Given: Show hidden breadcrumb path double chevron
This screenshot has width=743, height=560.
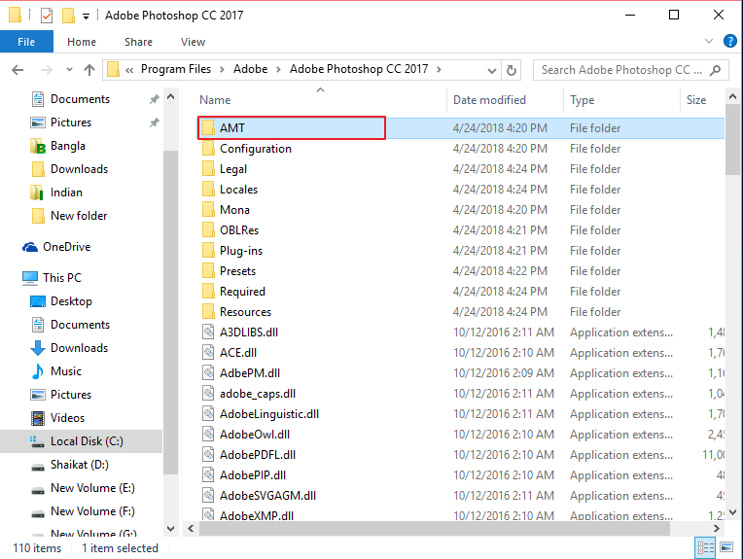Looking at the screenshot, I should tap(129, 71).
